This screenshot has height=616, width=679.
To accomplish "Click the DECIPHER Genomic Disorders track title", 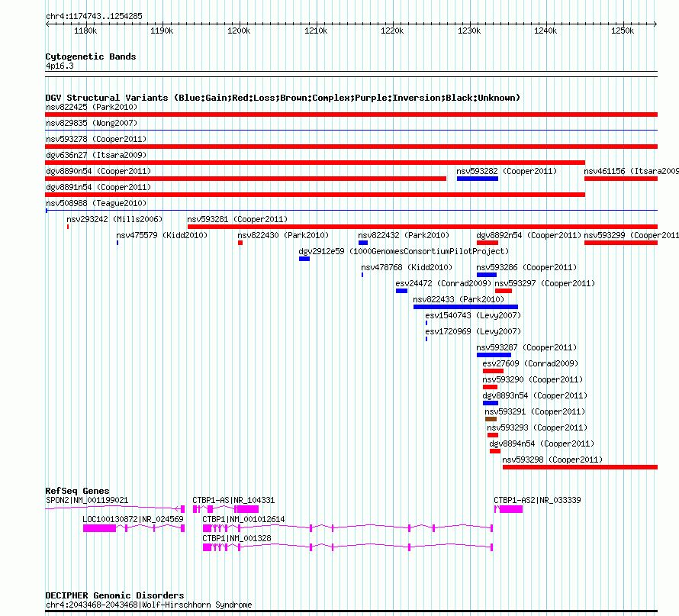I will coord(114,595).
